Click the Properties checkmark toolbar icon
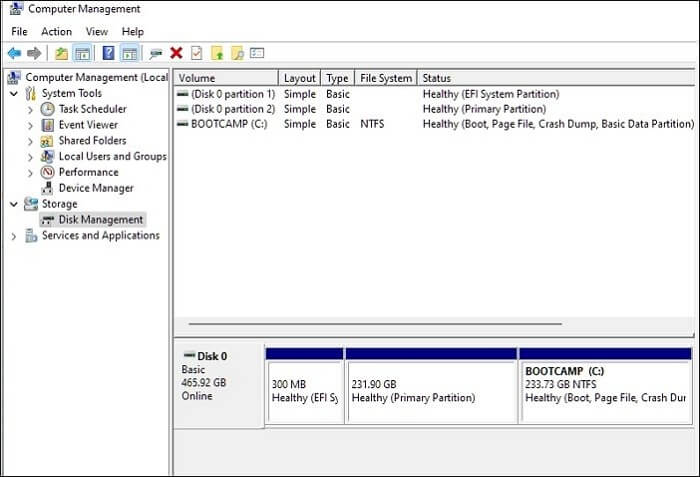 (196, 53)
